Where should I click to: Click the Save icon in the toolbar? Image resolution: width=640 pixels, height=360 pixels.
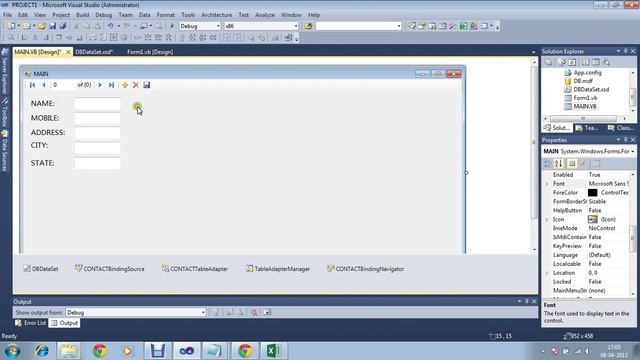(53, 26)
